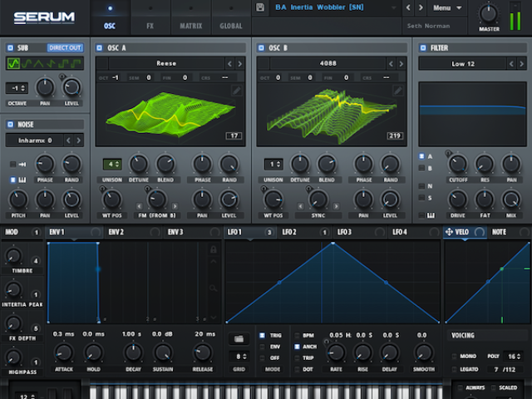Toggle noise keytrack keyboard icon

pos(22,180)
